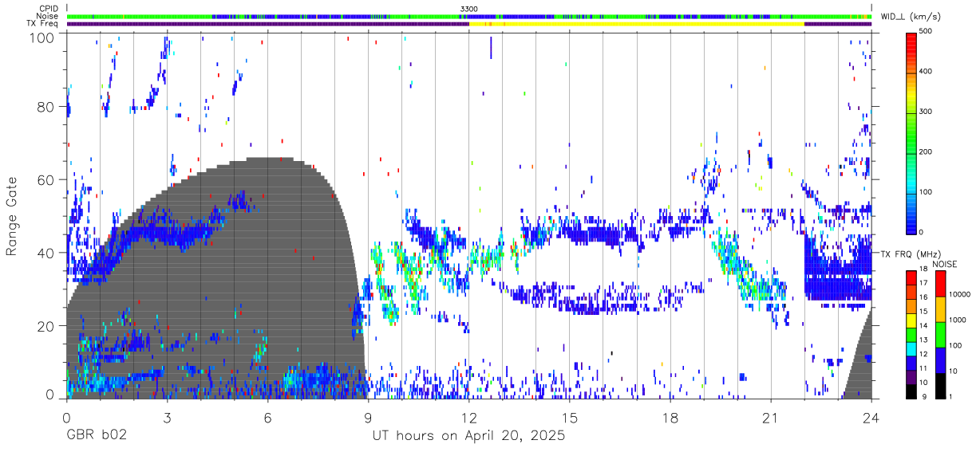Click the '18' hour label on the x-axis
980x452 pixels.
pos(670,418)
